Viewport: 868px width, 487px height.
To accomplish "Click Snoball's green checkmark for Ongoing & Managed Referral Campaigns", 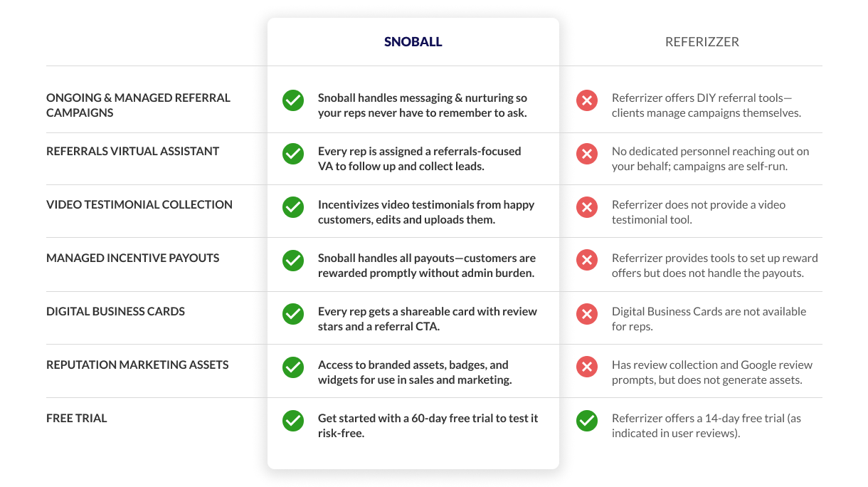I will (x=293, y=100).
